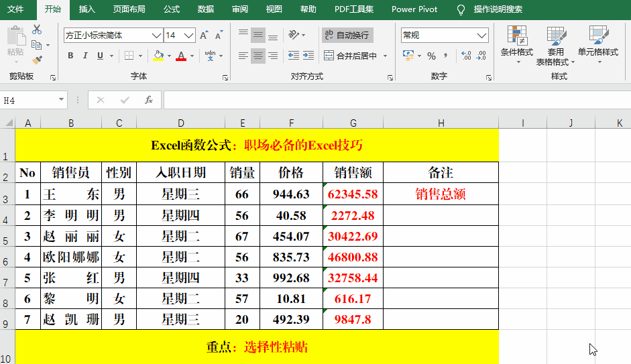Open font color dropdown arrow
The image size is (631, 364).
pos(192,56)
